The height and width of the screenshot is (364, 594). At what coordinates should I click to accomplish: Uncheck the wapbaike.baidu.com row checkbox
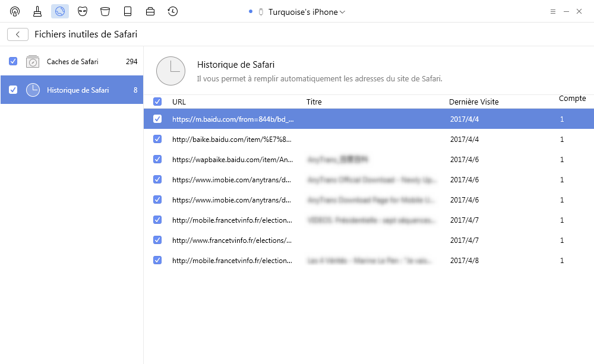(157, 159)
